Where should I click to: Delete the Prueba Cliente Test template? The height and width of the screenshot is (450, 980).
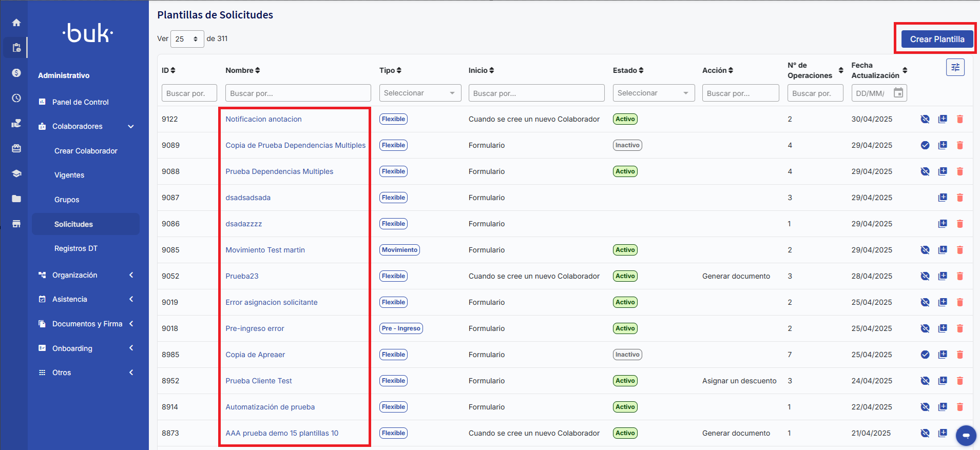coord(960,381)
